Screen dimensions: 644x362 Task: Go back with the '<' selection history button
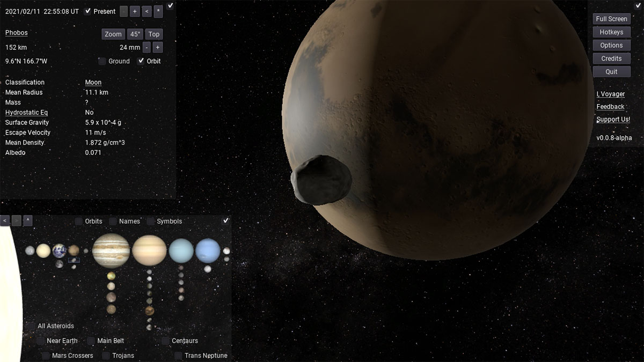pos(5,220)
